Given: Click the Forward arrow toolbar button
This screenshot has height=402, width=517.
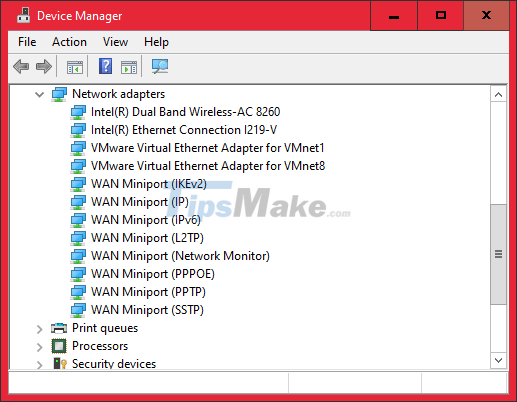Looking at the screenshot, I should pyautogui.click(x=44, y=66).
